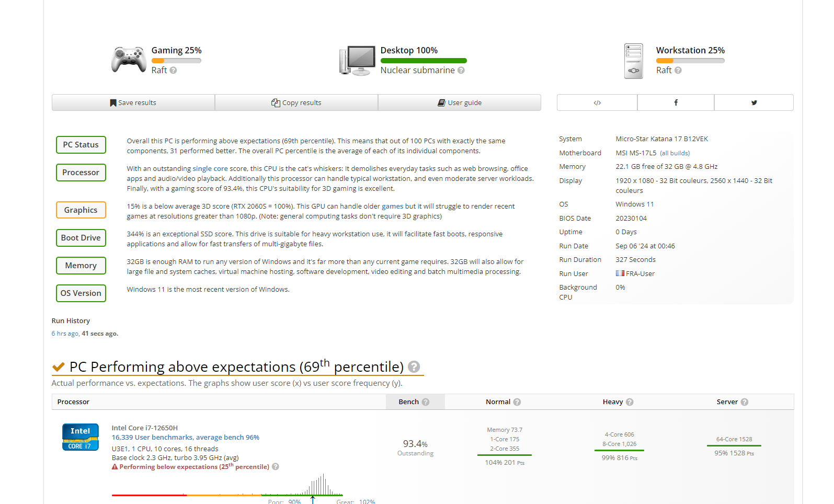Open help icon beside Gaming Raft label
The height and width of the screenshot is (504, 834).
[x=173, y=70]
